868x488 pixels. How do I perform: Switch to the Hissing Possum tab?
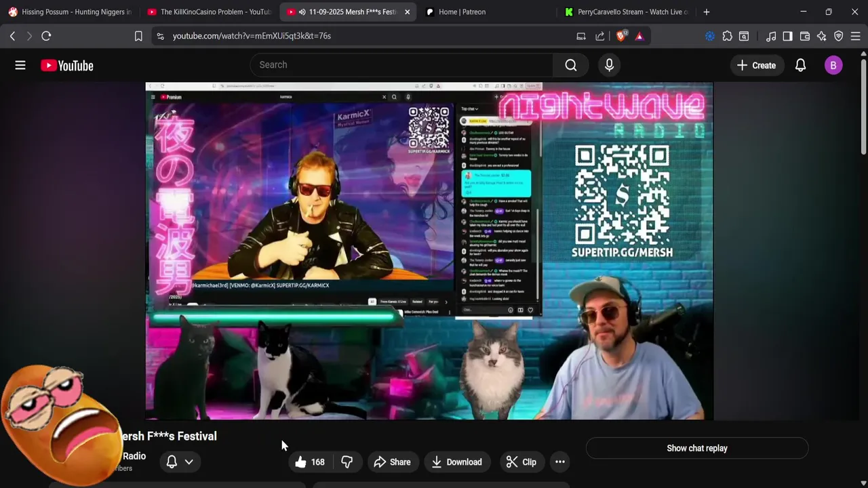point(70,12)
